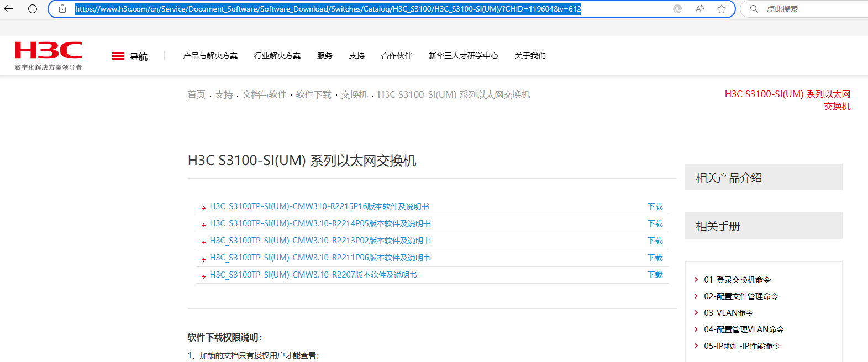View site info via lock icon
Viewport: 868px width, 362px height.
coord(62,9)
